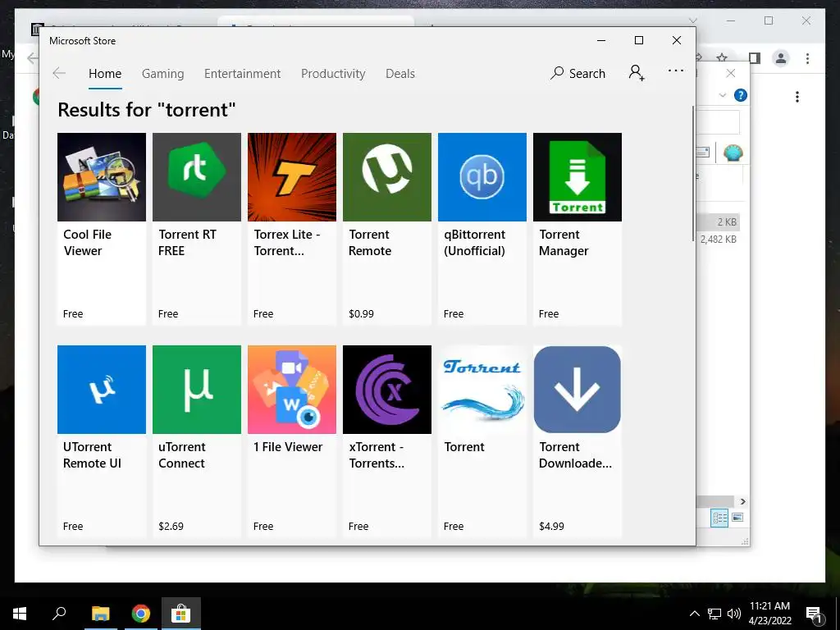
Task: Click the Microsoft Store taskbar icon
Action: tap(181, 614)
